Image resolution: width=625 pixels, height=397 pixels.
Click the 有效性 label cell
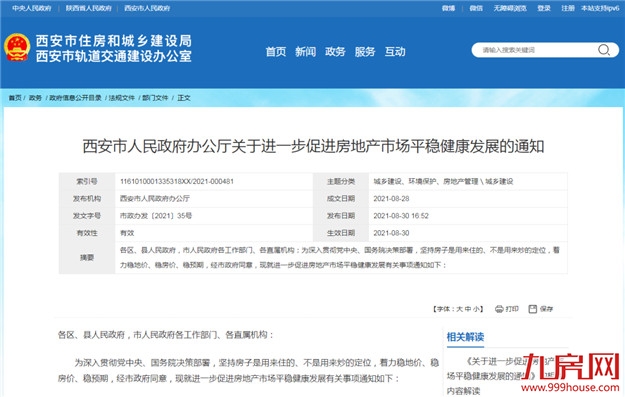(x=87, y=233)
